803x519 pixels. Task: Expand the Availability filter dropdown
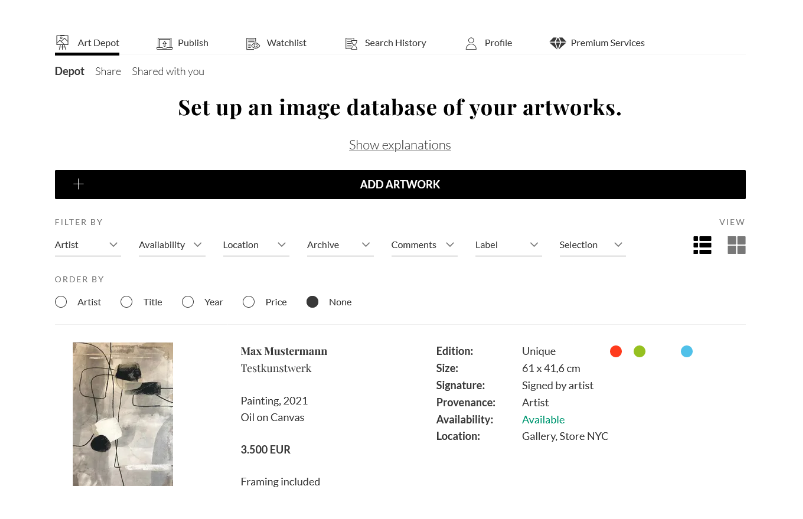[x=172, y=245]
